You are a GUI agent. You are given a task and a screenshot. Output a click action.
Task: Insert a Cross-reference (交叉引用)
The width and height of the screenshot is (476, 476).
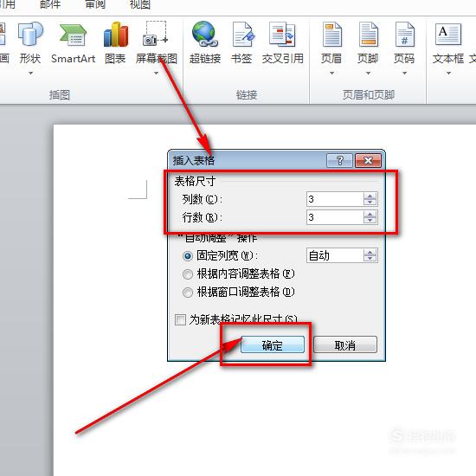point(283,43)
